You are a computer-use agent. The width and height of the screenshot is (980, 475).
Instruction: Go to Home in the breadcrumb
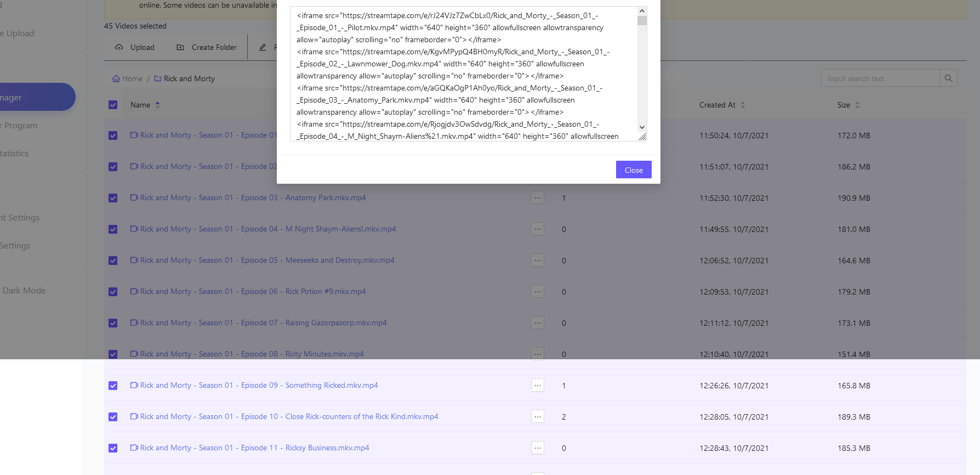click(127, 78)
